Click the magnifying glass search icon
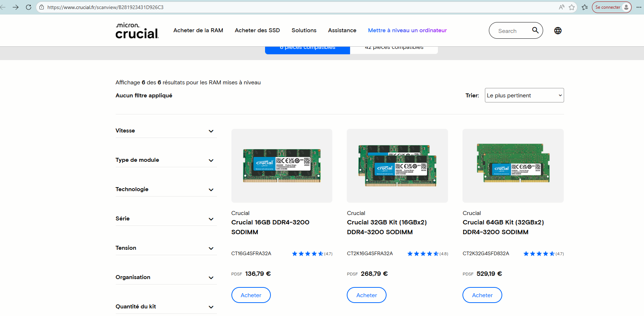The image size is (644, 316). (x=535, y=30)
